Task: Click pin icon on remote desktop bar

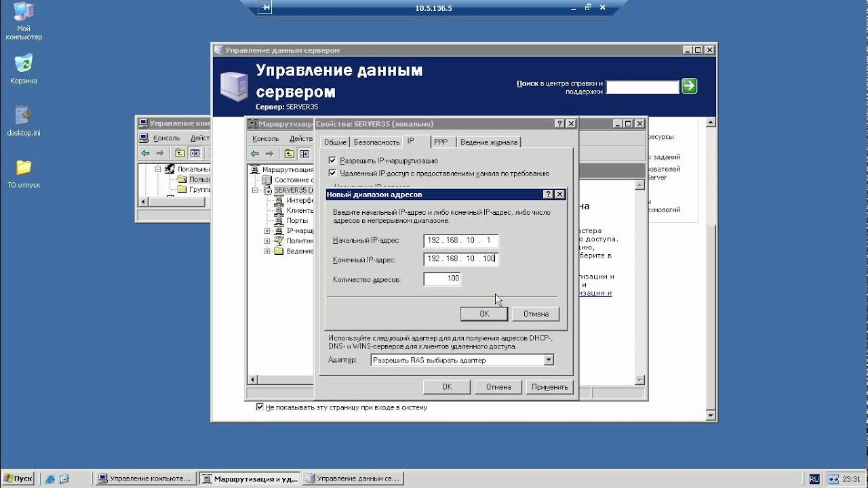Action: [266, 7]
